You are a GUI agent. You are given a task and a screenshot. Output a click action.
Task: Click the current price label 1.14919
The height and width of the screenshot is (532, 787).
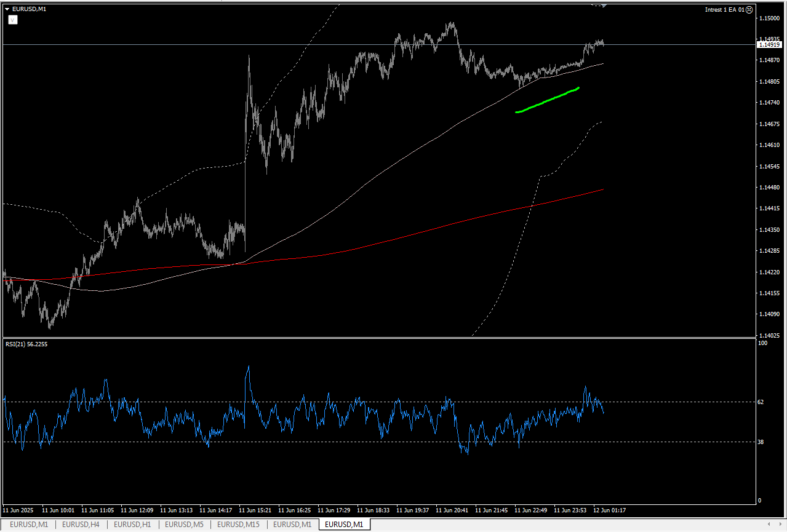[x=770, y=45]
